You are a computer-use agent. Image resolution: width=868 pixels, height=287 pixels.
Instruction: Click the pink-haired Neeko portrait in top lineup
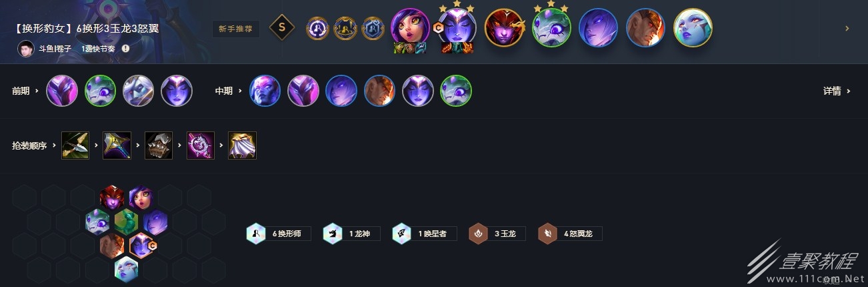409,27
